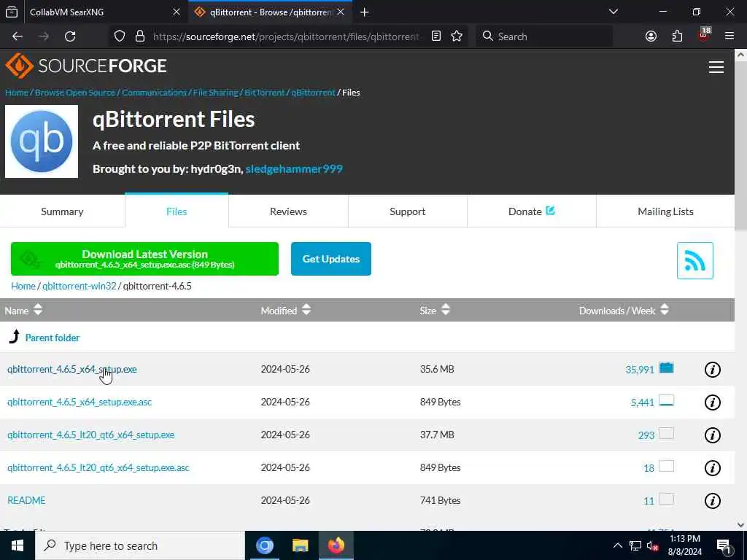Close the CollabVM SearXNG tab
This screenshot has height=560, width=747.
click(x=177, y=12)
